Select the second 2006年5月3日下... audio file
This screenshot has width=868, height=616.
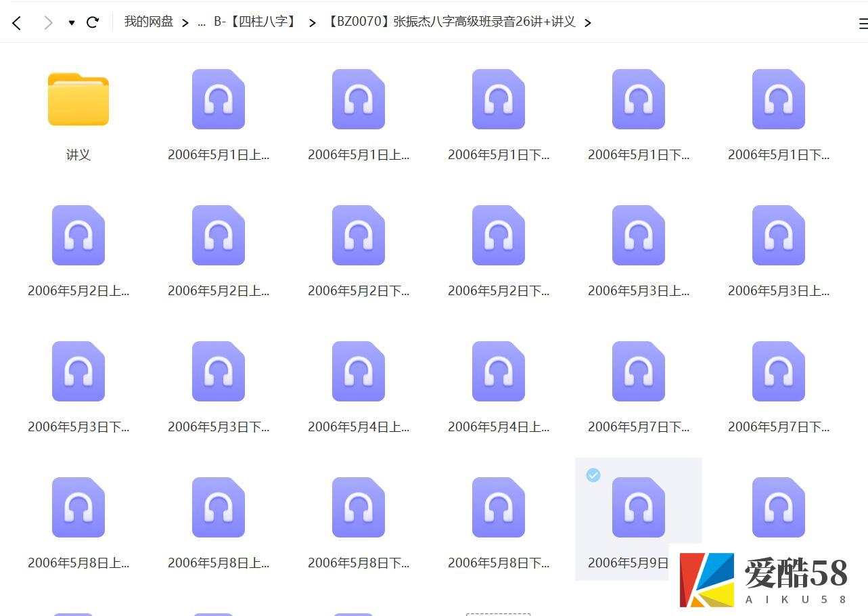(219, 372)
